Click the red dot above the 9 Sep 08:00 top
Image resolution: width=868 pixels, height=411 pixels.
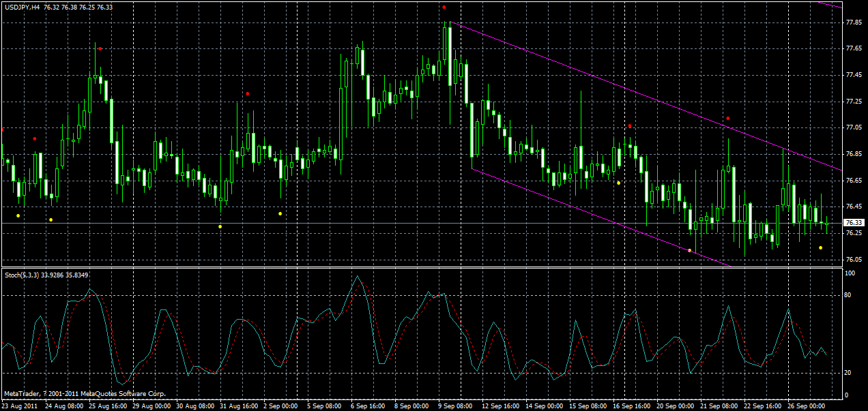445,8
